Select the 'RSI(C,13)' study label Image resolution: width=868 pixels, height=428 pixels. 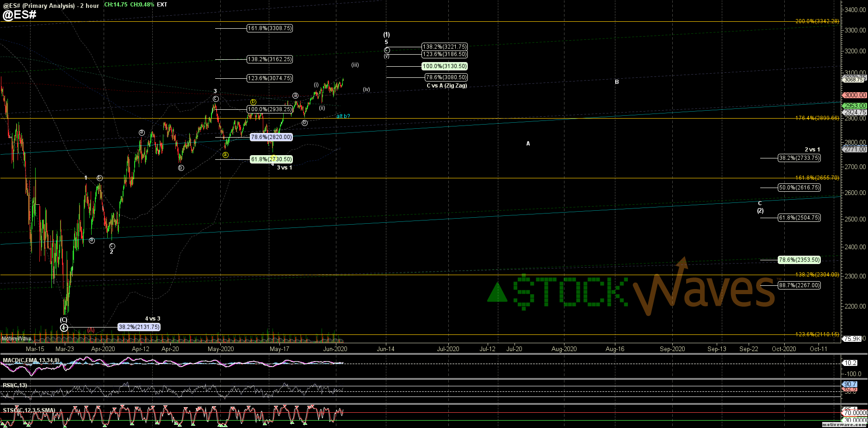[15, 385]
